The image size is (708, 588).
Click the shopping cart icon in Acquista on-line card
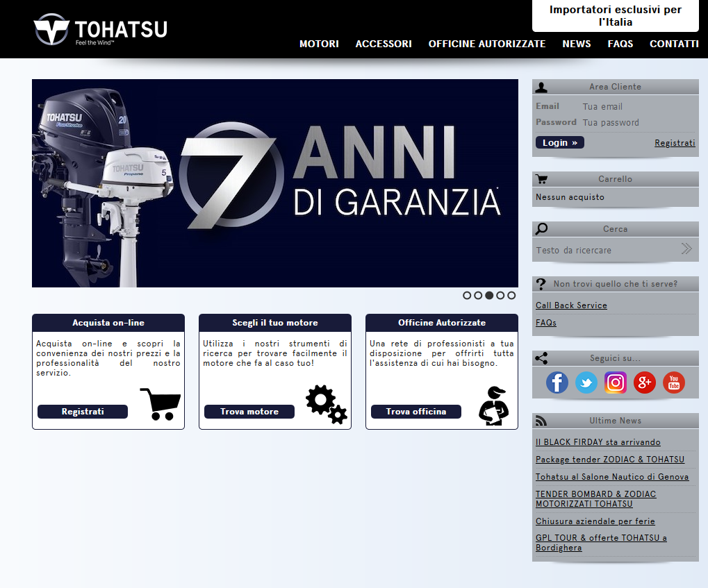pos(160,404)
